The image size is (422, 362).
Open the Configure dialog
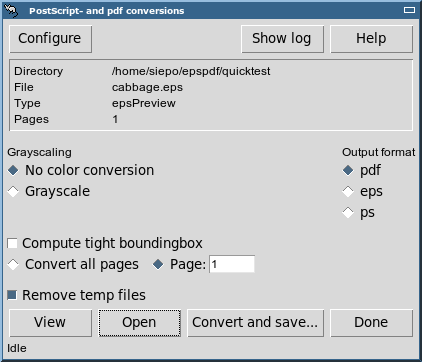(x=51, y=39)
